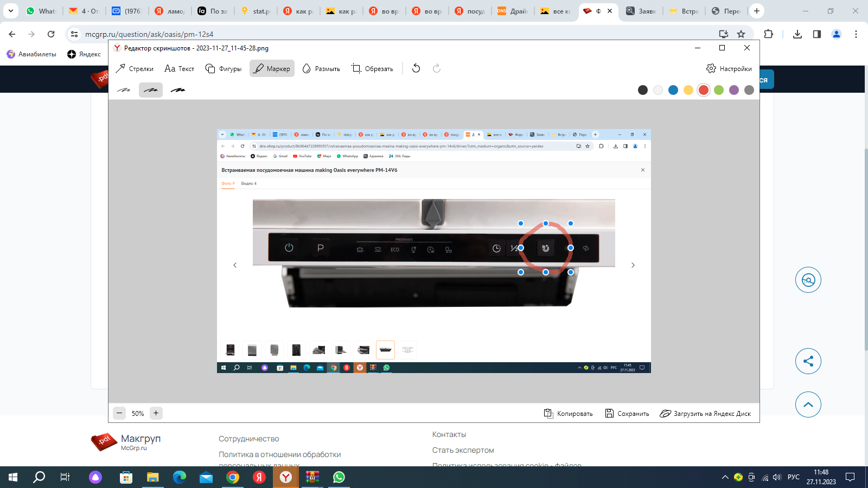The width and height of the screenshot is (868, 488).
Task: Open Microsoft Edge from the taskbar
Action: click(180, 477)
